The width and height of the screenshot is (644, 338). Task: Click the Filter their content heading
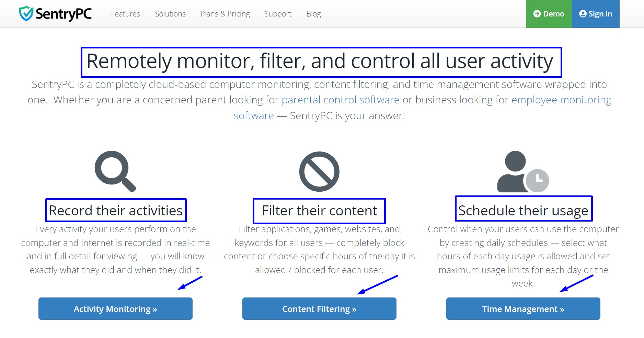[319, 211]
